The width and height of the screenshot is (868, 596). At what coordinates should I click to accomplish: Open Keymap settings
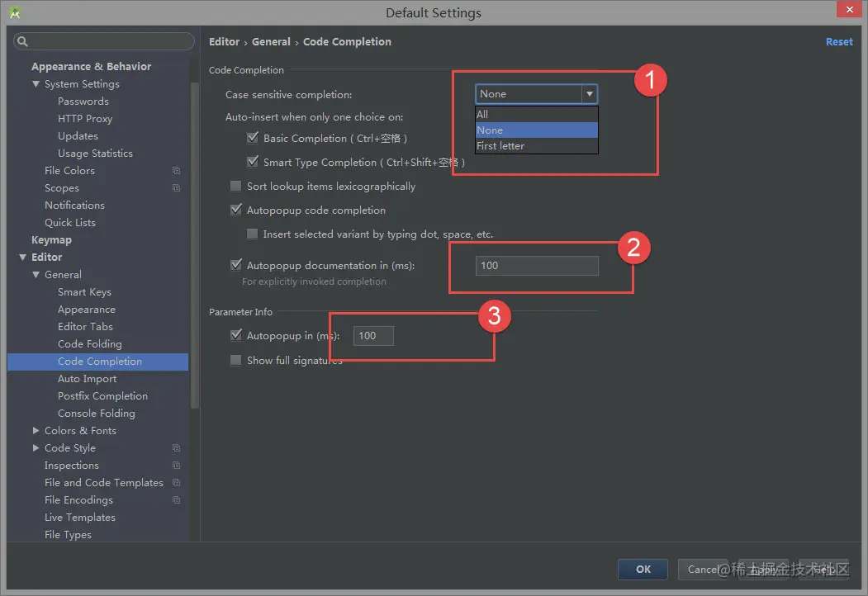pos(51,240)
